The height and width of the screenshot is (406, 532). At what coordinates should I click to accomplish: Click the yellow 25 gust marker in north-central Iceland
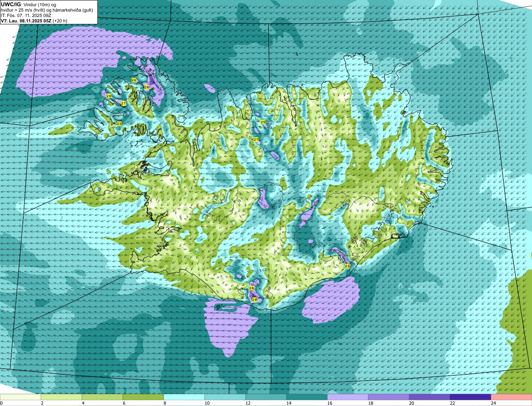click(263, 122)
